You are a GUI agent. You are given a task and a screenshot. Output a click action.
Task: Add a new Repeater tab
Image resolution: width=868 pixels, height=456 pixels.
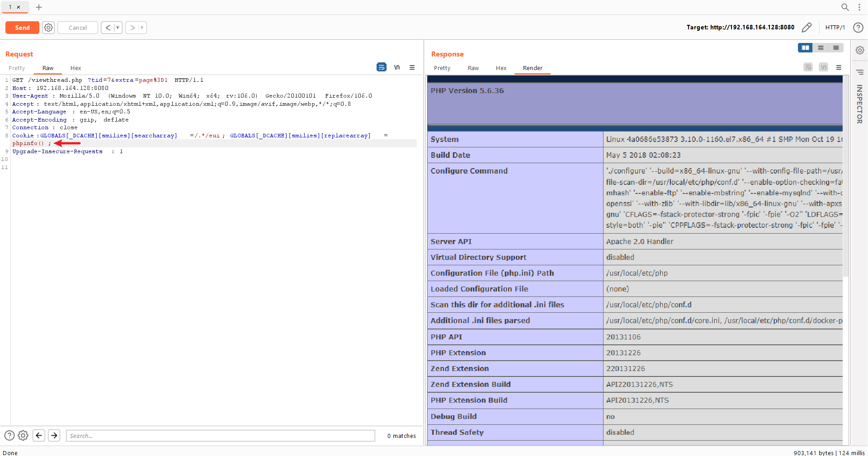pos(39,7)
